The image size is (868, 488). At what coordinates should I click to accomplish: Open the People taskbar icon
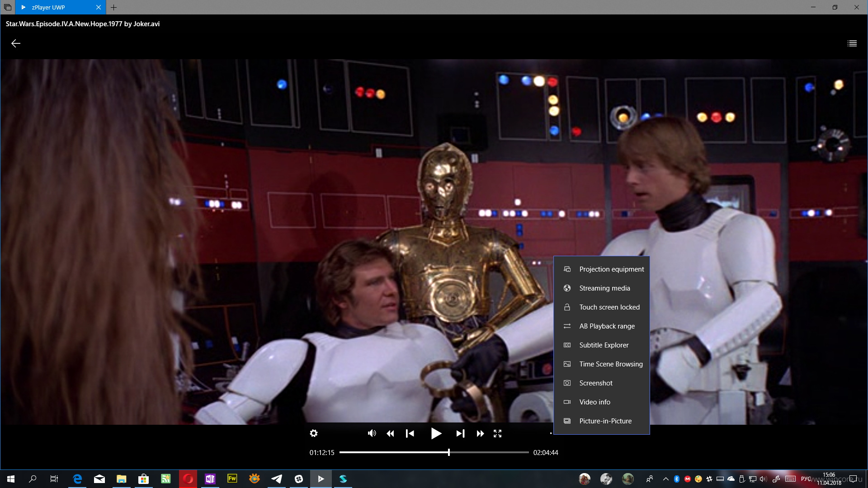650,479
